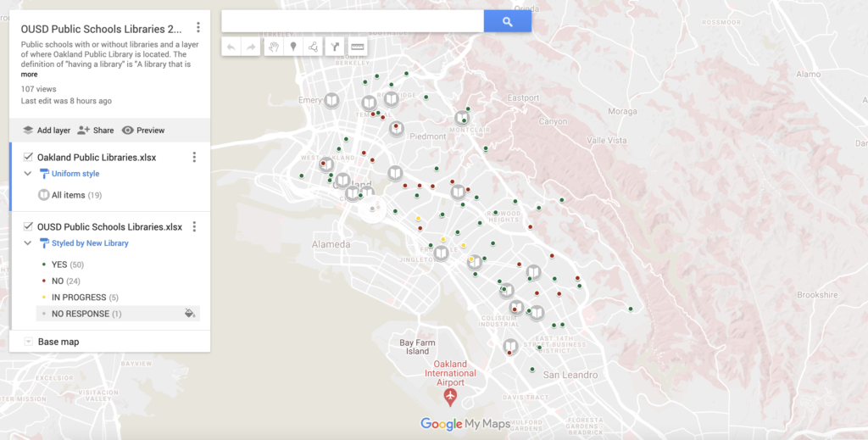The image size is (868, 440).
Task: Select the Add marker pin tool
Action: [x=293, y=47]
